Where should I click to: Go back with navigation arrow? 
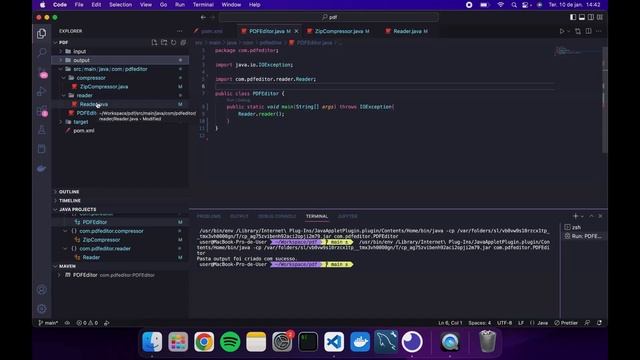point(203,17)
